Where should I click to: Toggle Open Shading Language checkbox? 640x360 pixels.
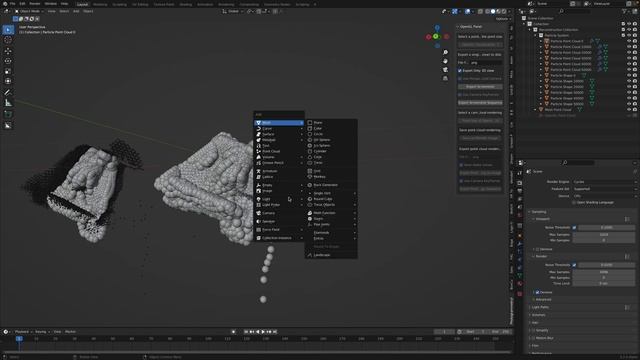[574, 202]
